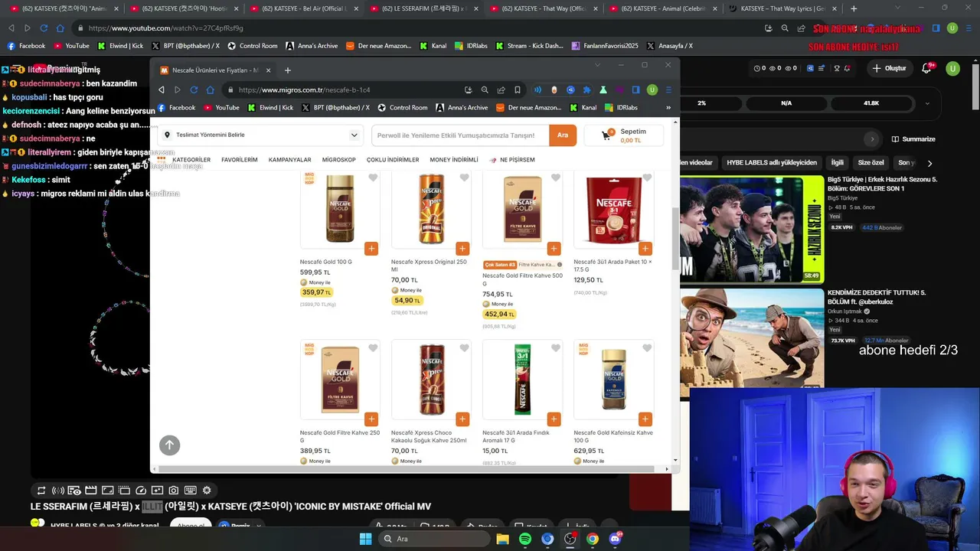Add Nescafe Gold Filtre Kahve 500 G to cart
This screenshot has width=980, height=551.
point(554,249)
